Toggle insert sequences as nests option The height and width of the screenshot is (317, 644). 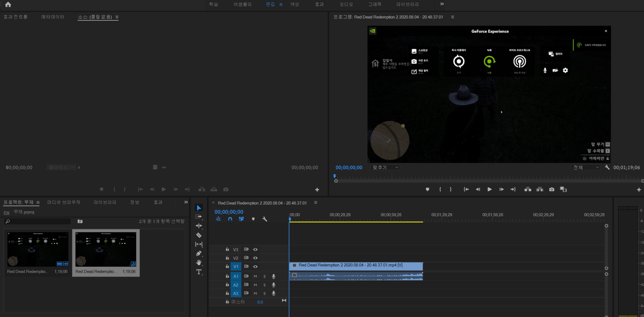218,219
